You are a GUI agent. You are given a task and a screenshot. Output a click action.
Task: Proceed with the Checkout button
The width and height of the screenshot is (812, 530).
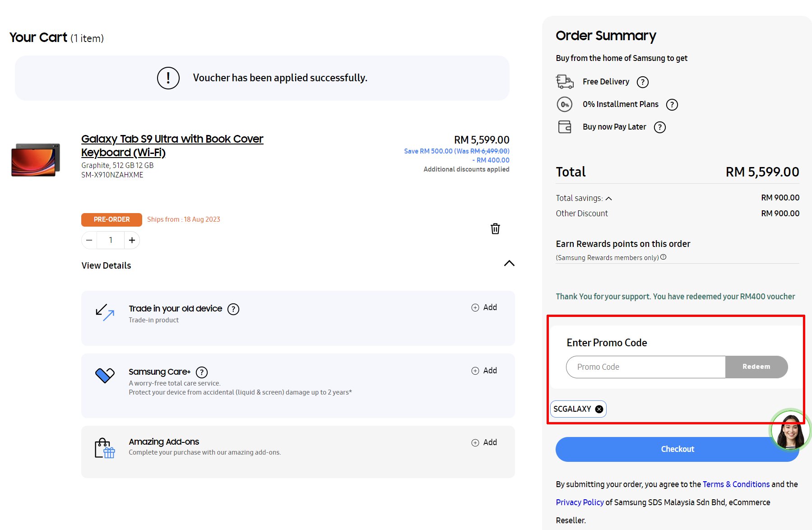coord(677,449)
